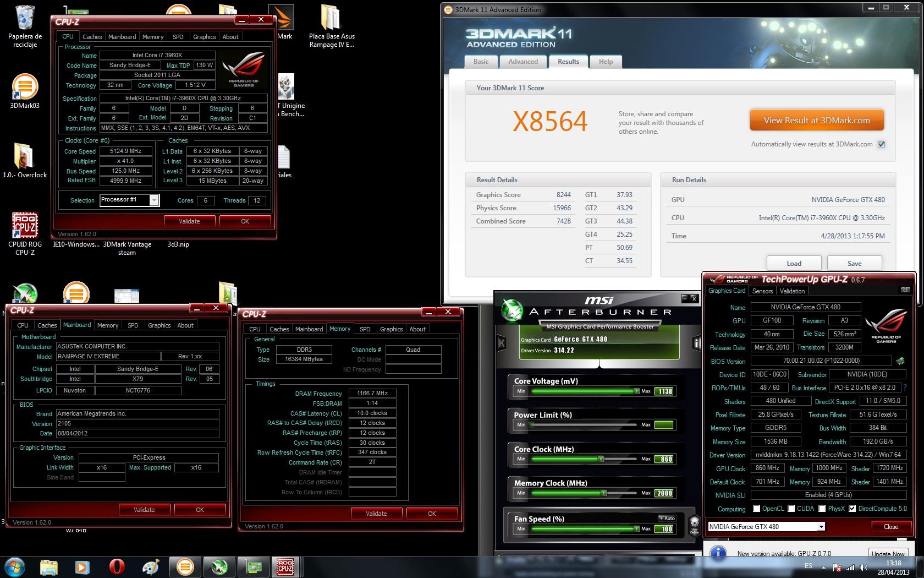
Task: Open Graphics tab in CPU-Z Mainboard window
Action: click(159, 325)
